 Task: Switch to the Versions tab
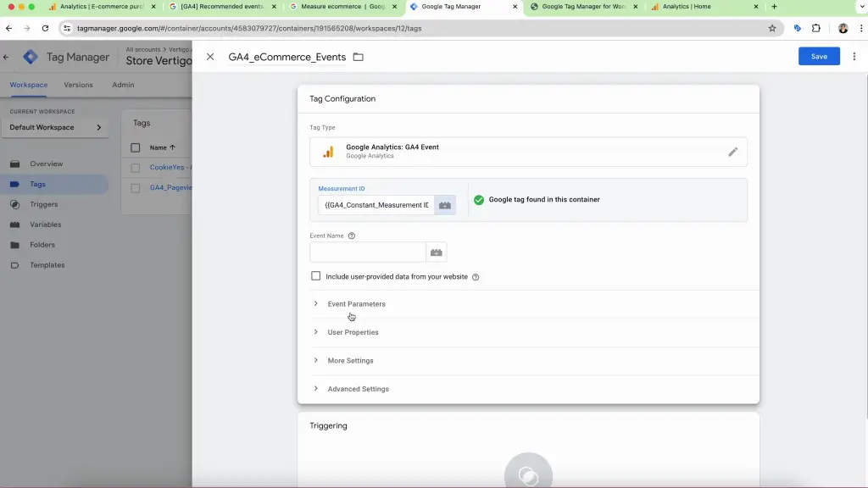coord(79,85)
